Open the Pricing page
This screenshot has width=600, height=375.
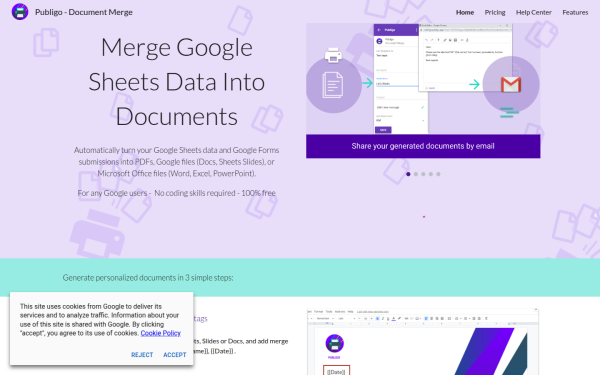[x=495, y=12]
